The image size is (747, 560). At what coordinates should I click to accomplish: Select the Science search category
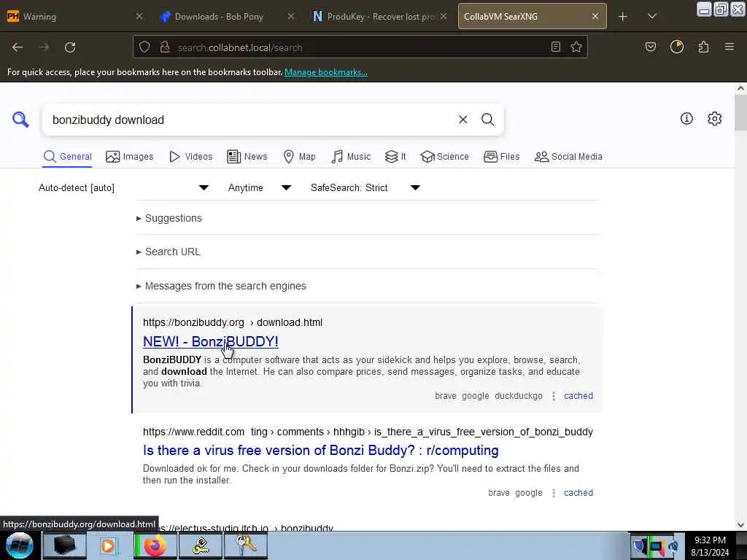[445, 157]
